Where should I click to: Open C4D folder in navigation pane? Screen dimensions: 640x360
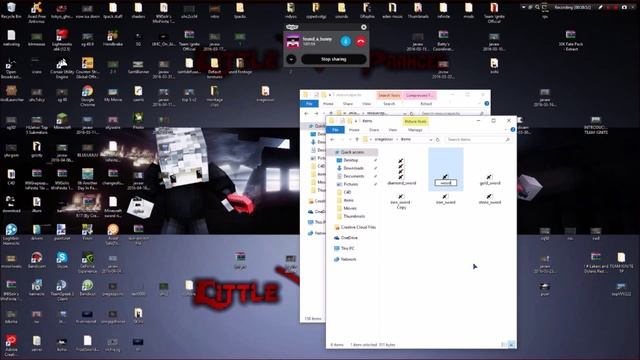(347, 192)
